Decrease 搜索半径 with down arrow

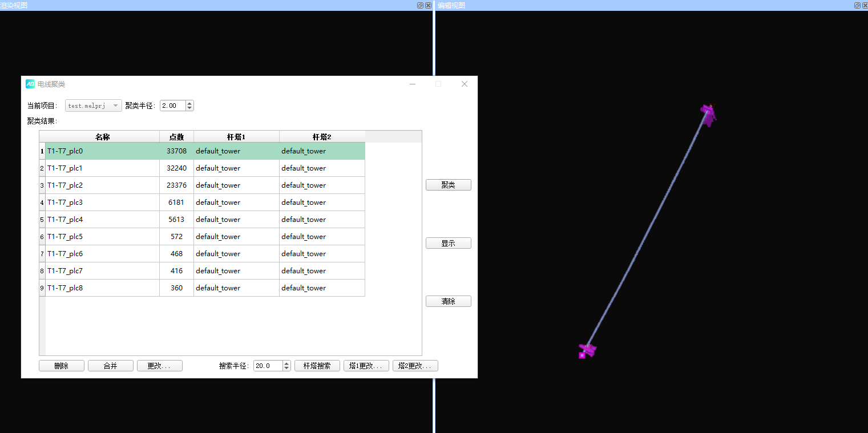pyautogui.click(x=286, y=369)
